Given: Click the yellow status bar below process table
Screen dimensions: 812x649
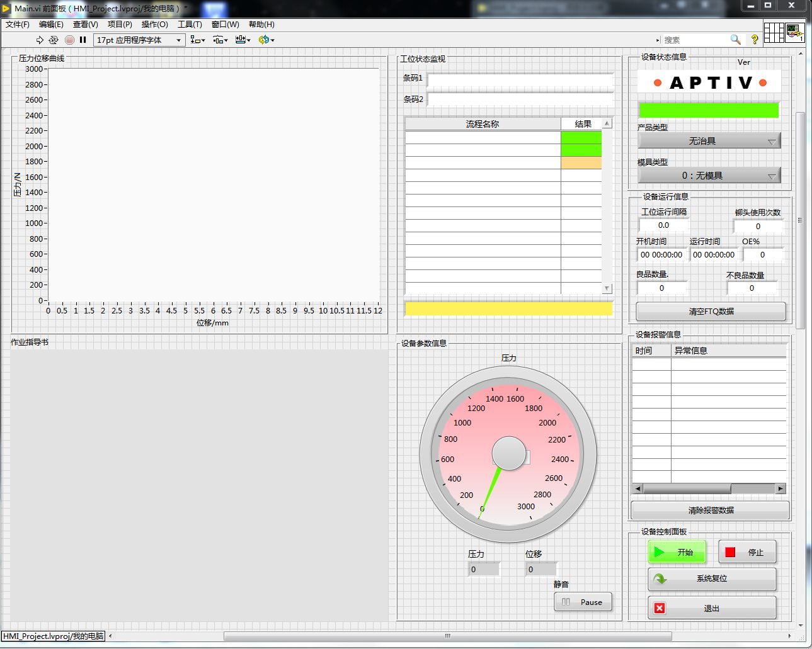Looking at the screenshot, I should (508, 308).
